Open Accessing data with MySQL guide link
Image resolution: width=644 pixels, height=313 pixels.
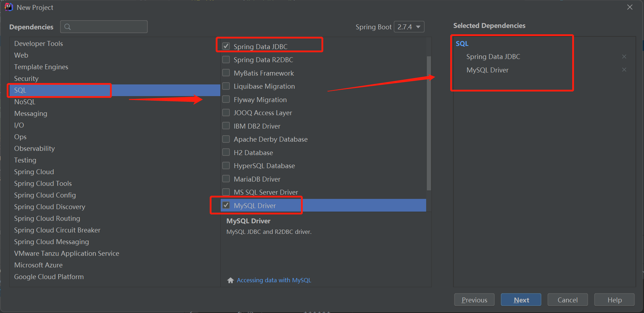(x=274, y=280)
